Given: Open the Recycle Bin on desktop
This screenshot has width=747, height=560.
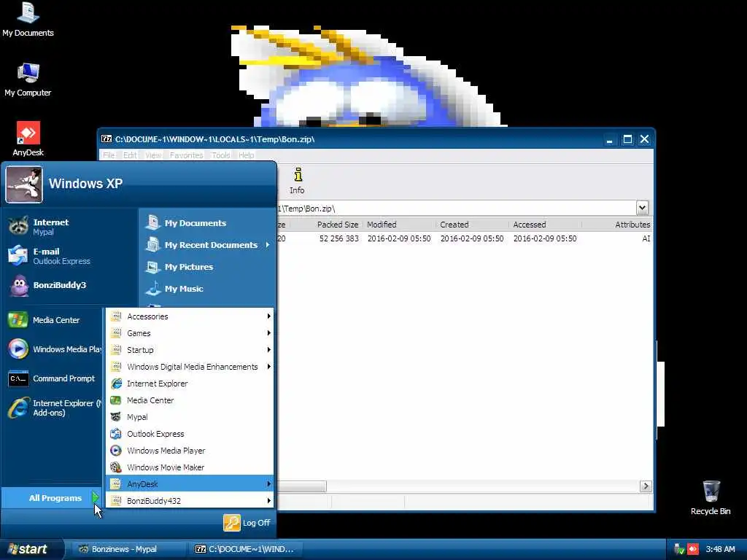Looking at the screenshot, I should coord(711,497).
